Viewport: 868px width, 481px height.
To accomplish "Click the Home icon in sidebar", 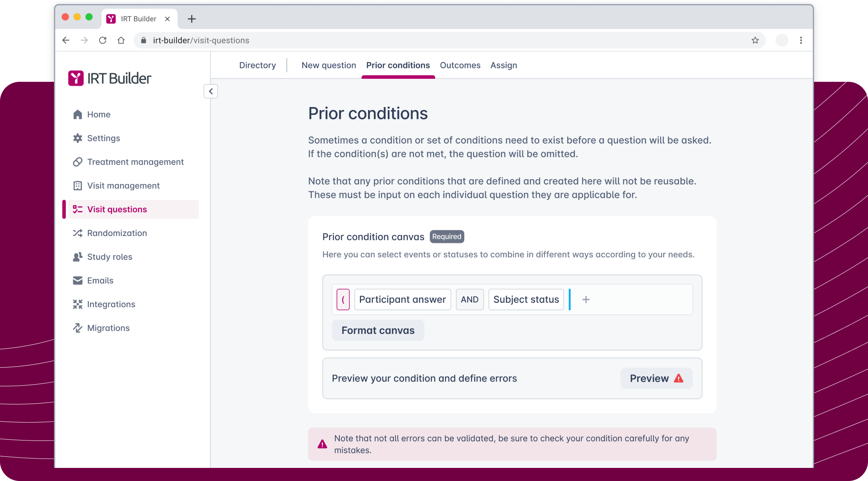I will point(77,115).
